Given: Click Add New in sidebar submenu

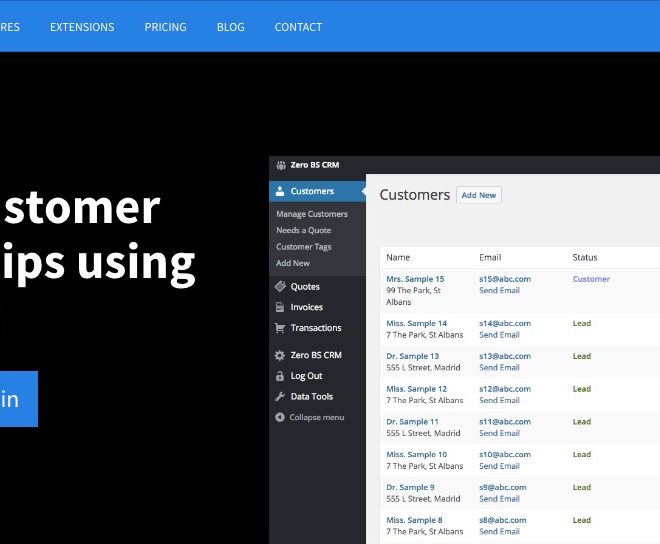Looking at the screenshot, I should point(293,263).
